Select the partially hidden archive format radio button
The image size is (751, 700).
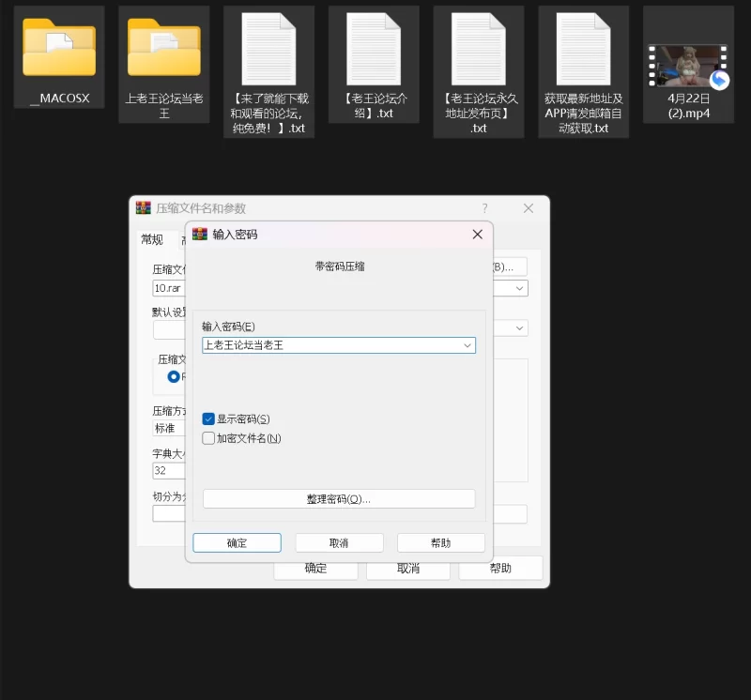pyautogui.click(x=174, y=376)
